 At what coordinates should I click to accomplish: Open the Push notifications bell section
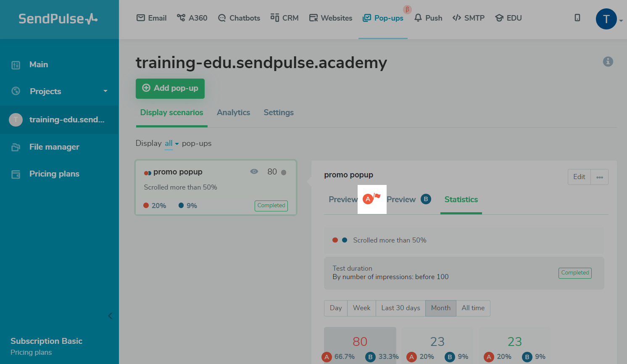click(x=428, y=18)
